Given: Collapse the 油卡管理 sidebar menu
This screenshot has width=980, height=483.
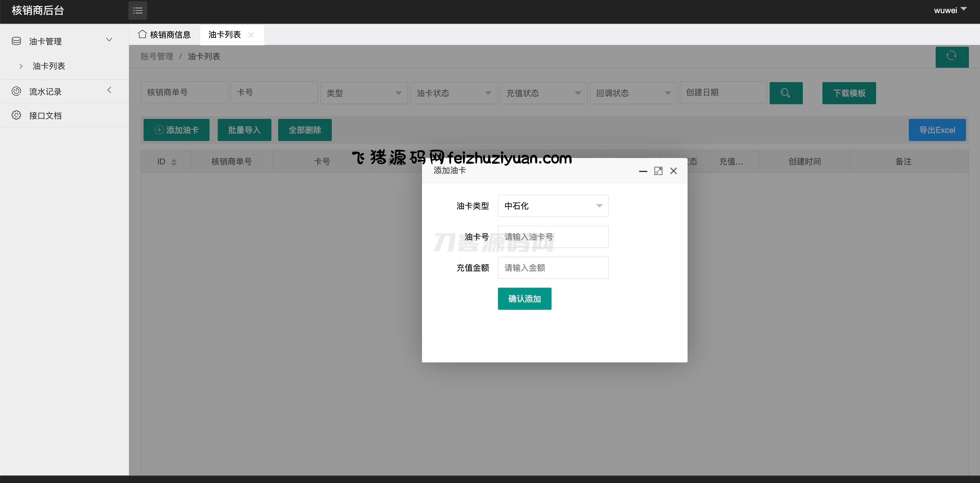Looking at the screenshot, I should point(109,40).
